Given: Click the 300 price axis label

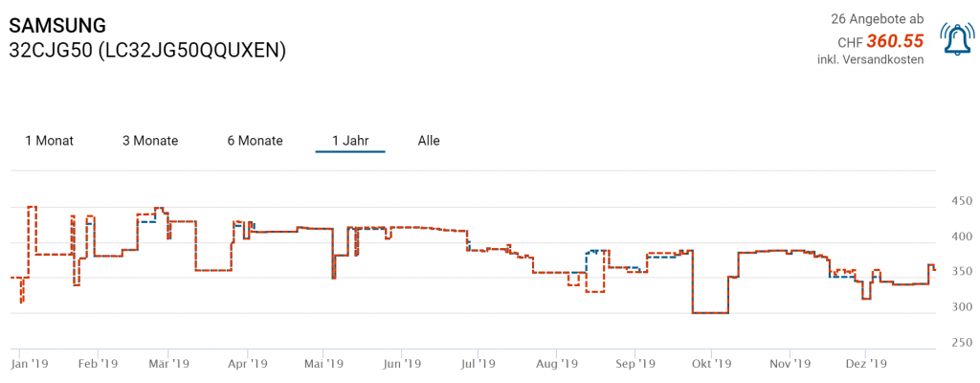Looking at the screenshot, I should (x=961, y=307).
